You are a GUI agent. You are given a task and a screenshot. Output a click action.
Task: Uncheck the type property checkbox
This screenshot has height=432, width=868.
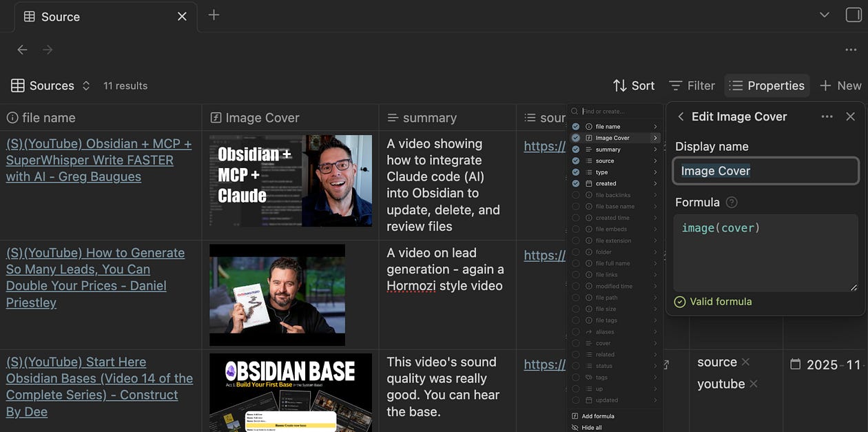click(x=576, y=172)
